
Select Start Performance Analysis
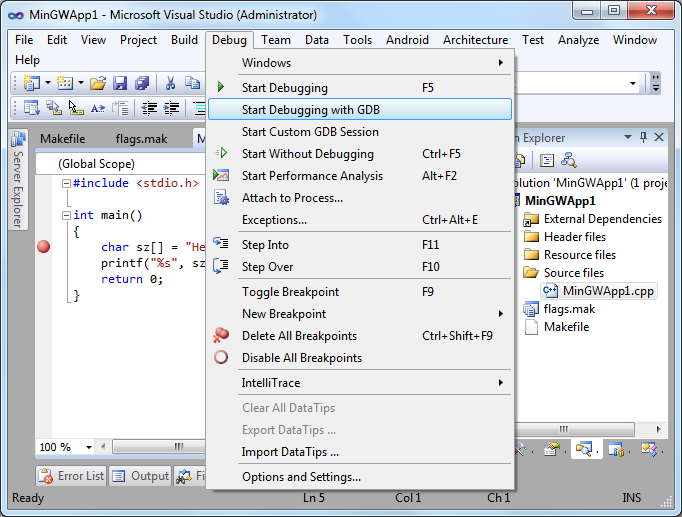(x=360, y=176)
